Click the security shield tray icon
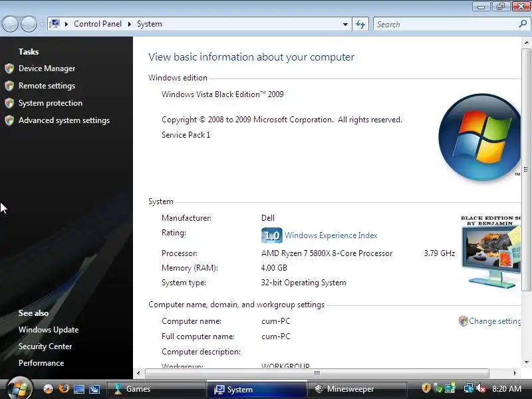Image resolution: width=532 pixels, height=399 pixels. [426, 388]
